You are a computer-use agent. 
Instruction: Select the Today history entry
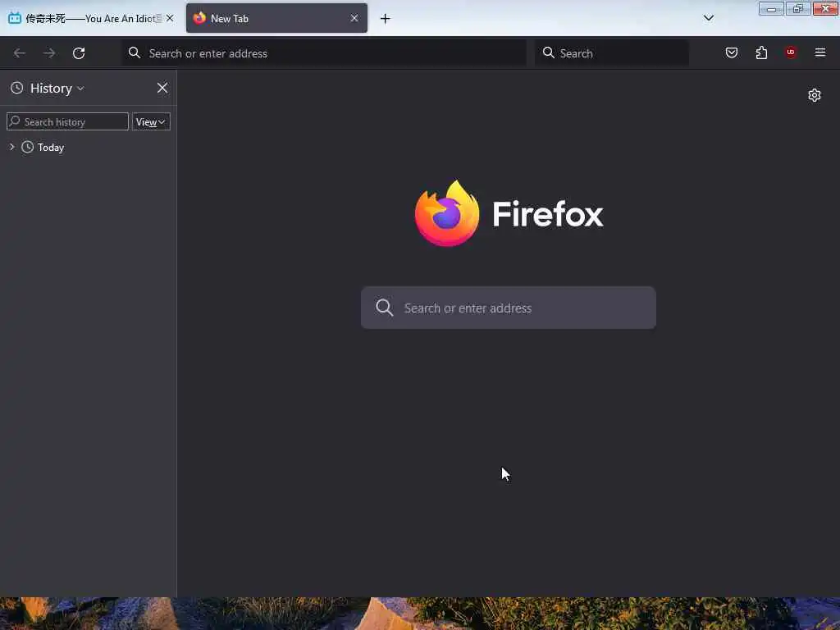50,148
